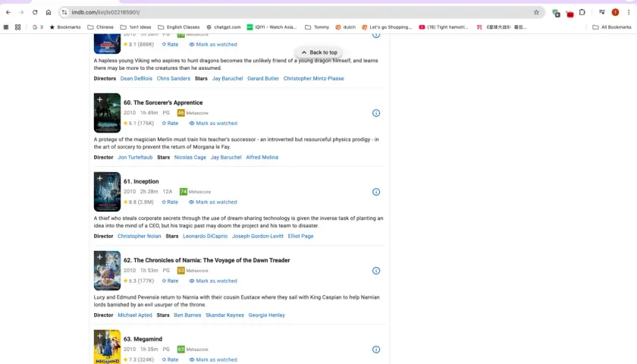Rate Inception
The image size is (637, 364).
pyautogui.click(x=170, y=202)
